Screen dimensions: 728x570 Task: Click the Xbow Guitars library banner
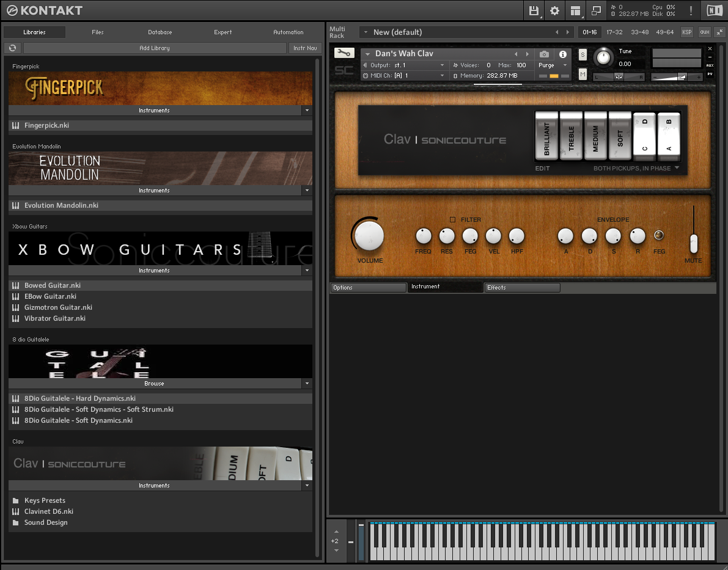(160, 248)
